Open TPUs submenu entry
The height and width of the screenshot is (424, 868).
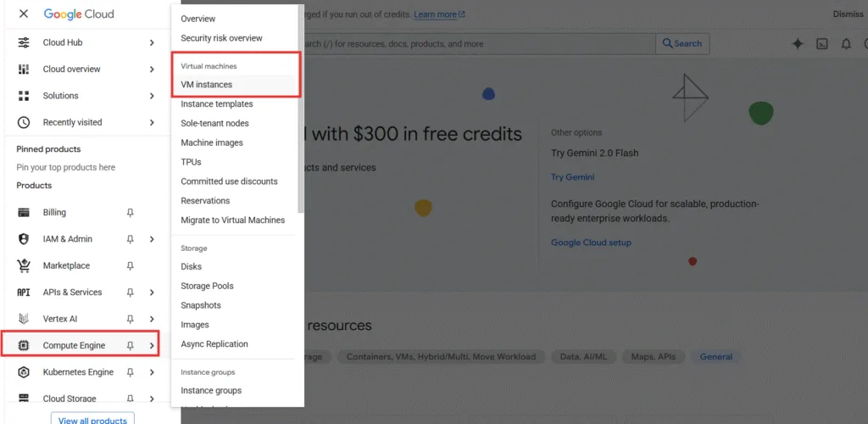[x=191, y=162]
